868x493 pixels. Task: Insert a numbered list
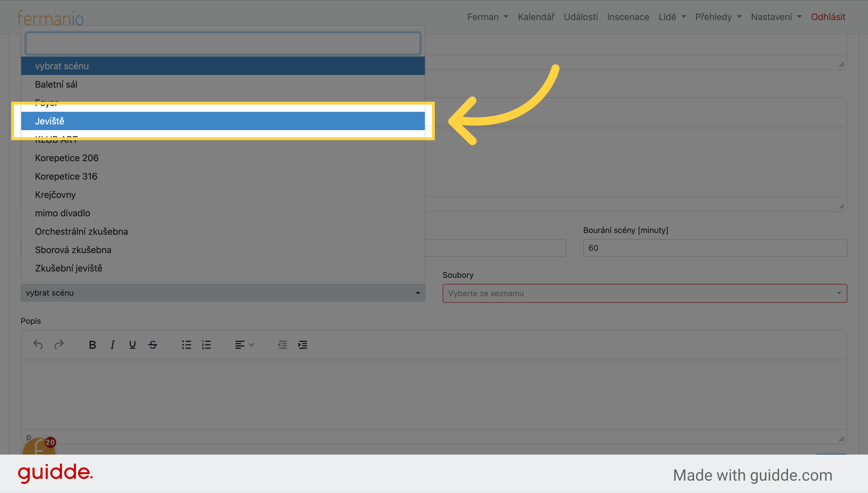206,345
